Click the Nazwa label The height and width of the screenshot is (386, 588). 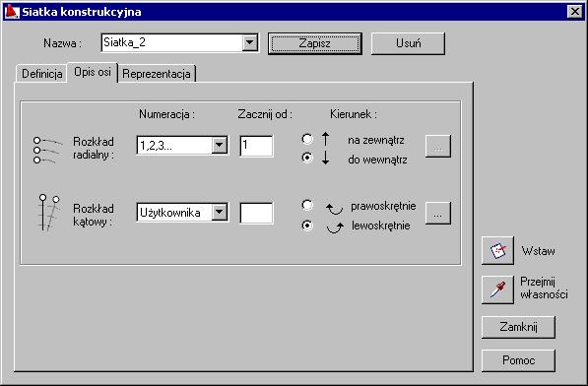(62, 43)
